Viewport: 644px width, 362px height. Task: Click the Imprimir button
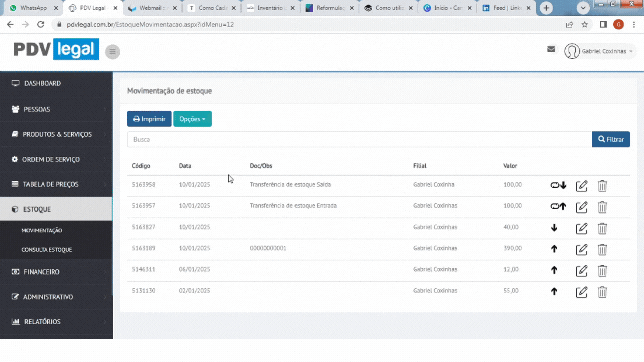(149, 119)
